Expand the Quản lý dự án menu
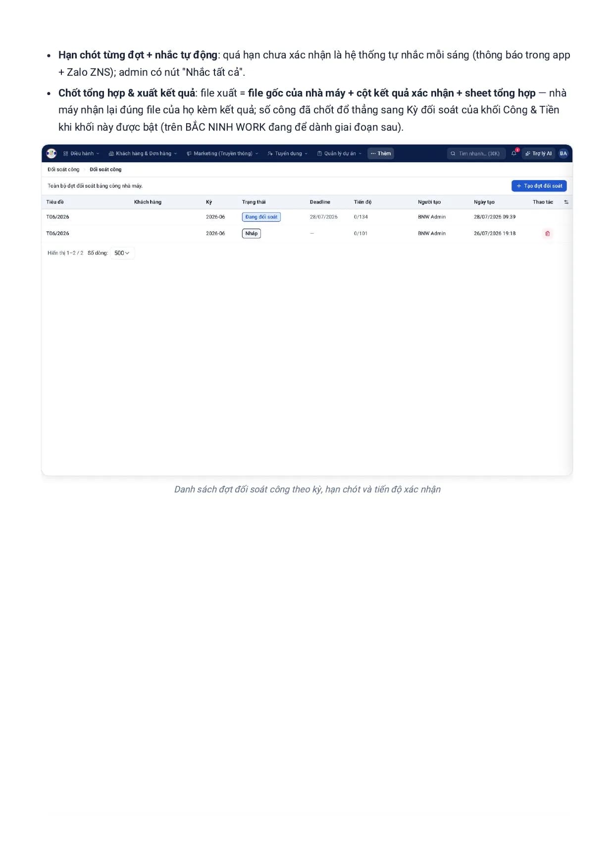 coord(339,153)
